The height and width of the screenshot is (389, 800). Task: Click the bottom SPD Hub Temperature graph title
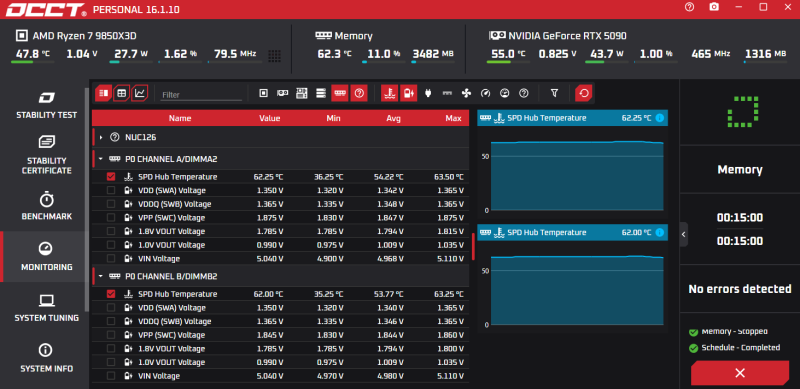547,233
